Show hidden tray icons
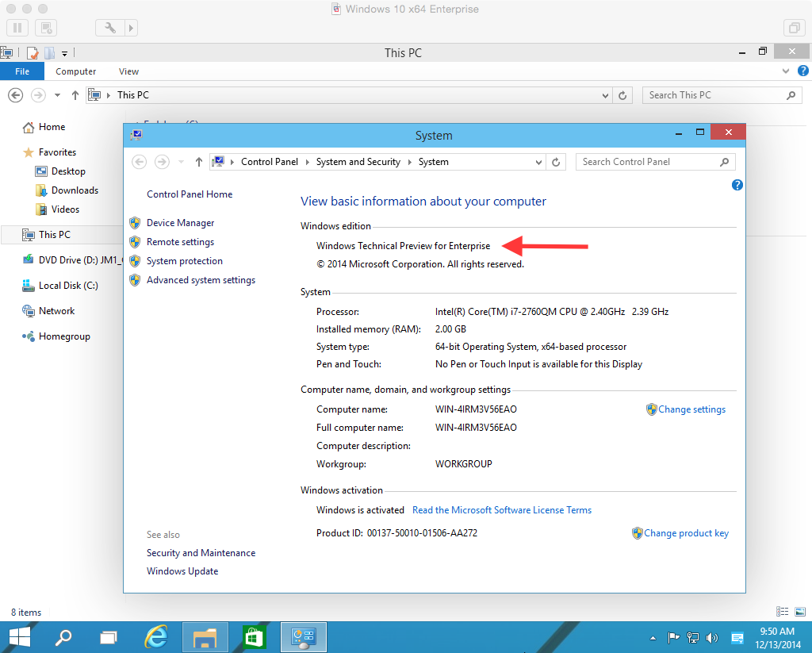The image size is (812, 653). [x=653, y=638]
